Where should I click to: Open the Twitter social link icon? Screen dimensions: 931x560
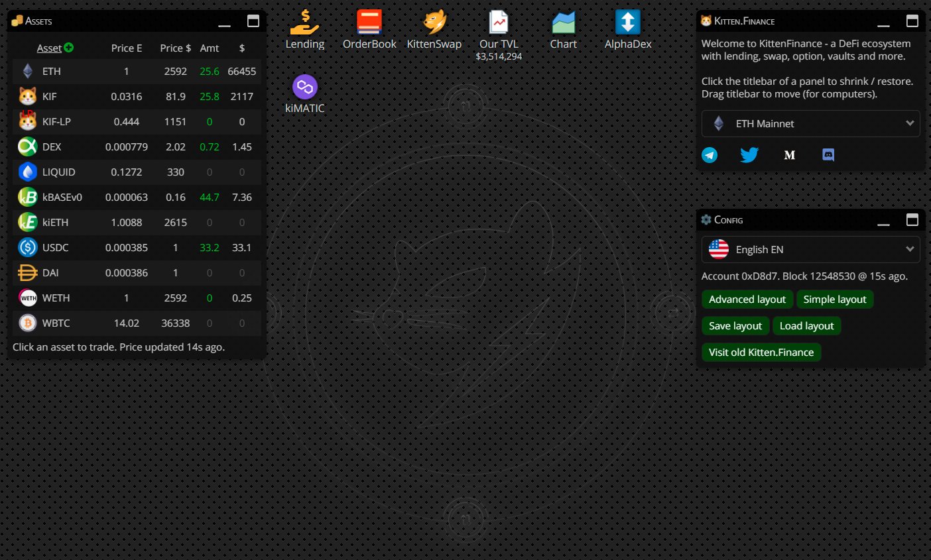tap(749, 155)
